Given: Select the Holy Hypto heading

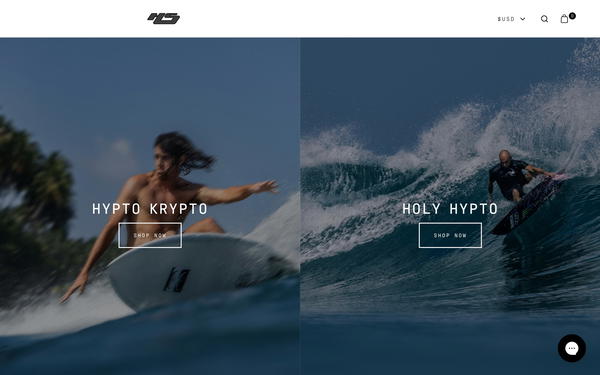Looking at the screenshot, I should point(450,209).
